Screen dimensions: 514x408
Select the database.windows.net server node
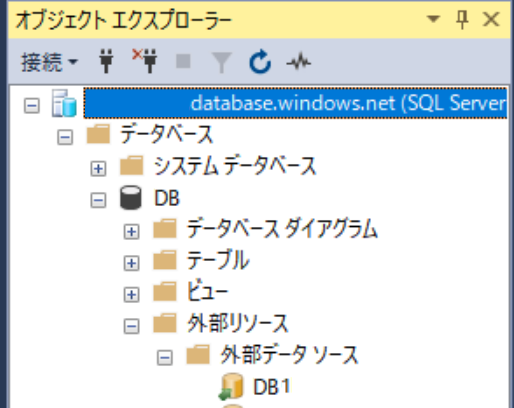[x=295, y=103]
